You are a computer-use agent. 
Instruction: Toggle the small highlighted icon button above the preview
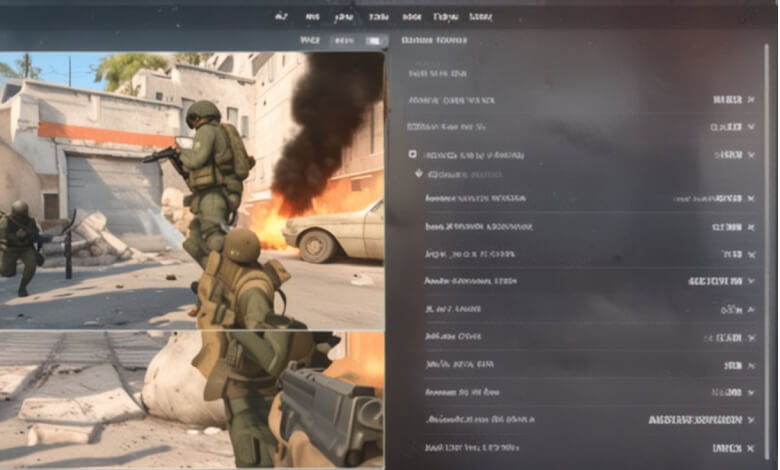pos(375,41)
